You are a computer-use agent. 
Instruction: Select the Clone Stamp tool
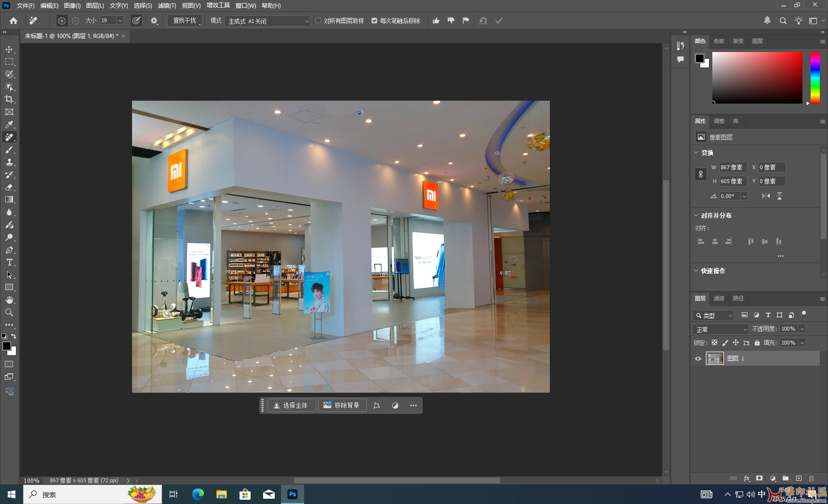click(9, 162)
